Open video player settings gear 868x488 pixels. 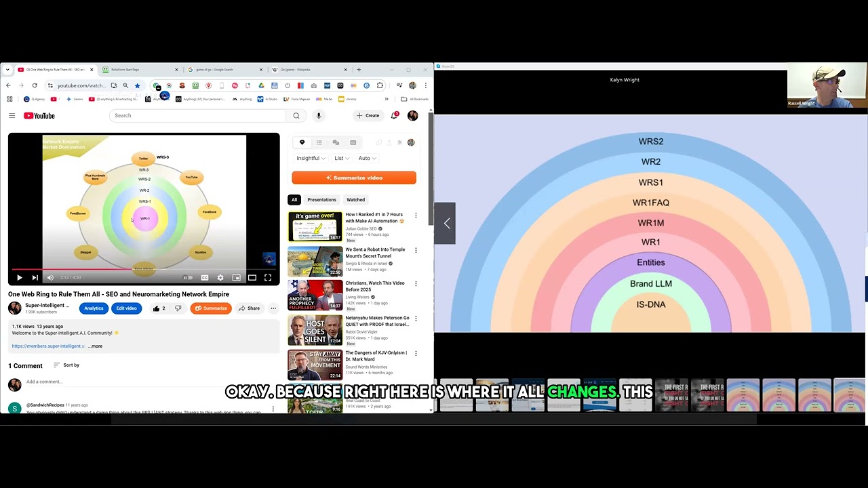point(220,277)
